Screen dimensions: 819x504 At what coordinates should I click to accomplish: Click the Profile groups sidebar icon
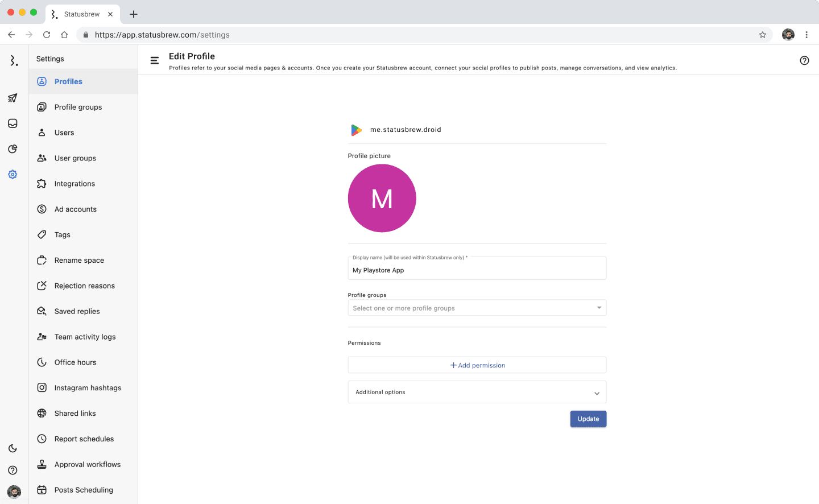42,107
